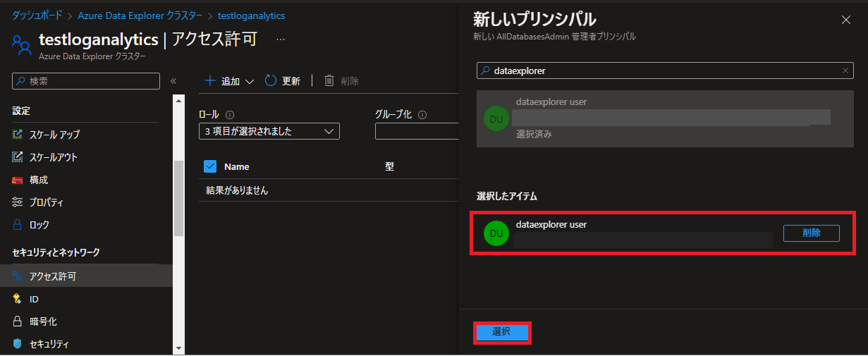
Task: Click the testloganalytics breadcrumb link
Action: [x=250, y=16]
